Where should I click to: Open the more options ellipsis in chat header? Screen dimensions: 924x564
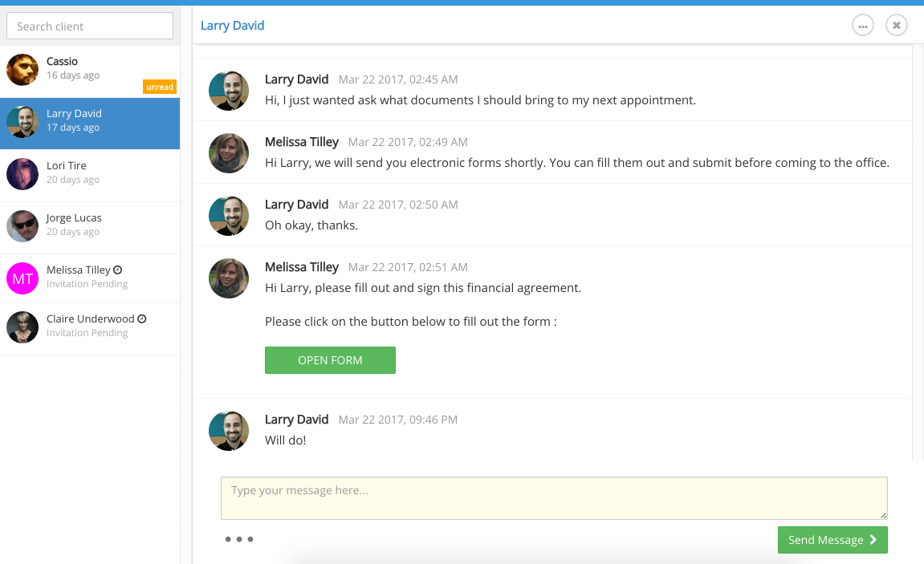[863, 26]
